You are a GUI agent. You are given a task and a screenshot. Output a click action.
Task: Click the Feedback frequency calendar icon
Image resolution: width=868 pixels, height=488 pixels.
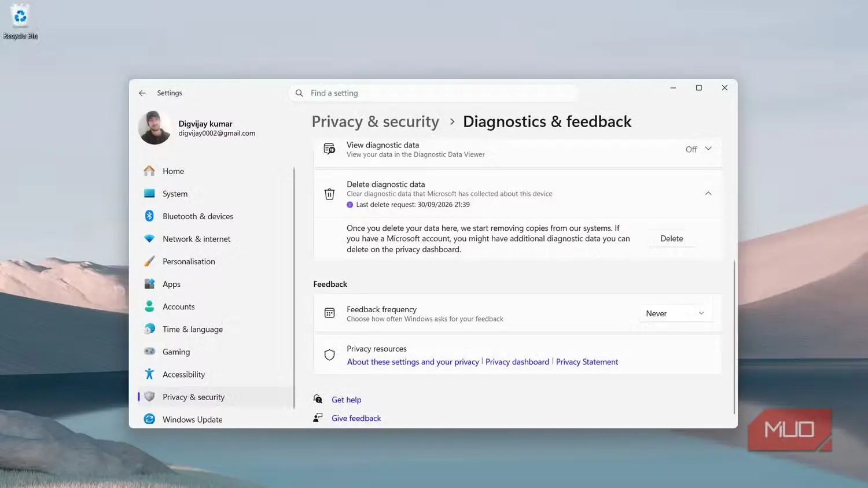329,313
